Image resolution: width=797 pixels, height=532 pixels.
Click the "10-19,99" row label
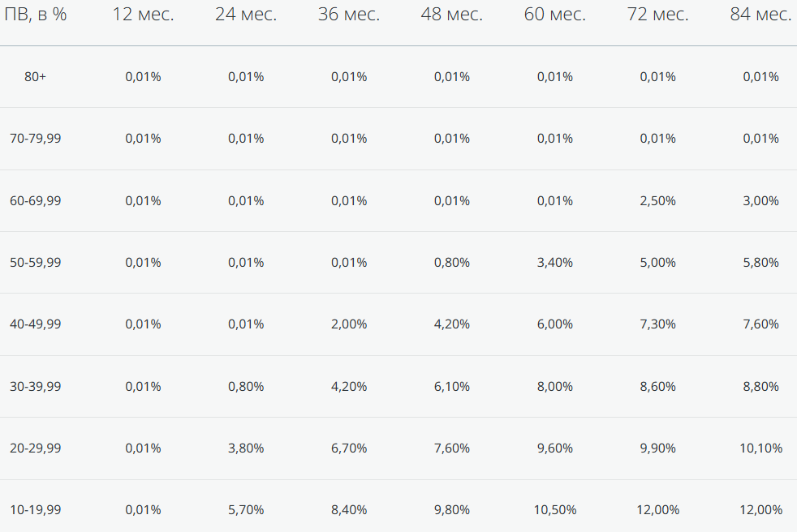tap(35, 510)
